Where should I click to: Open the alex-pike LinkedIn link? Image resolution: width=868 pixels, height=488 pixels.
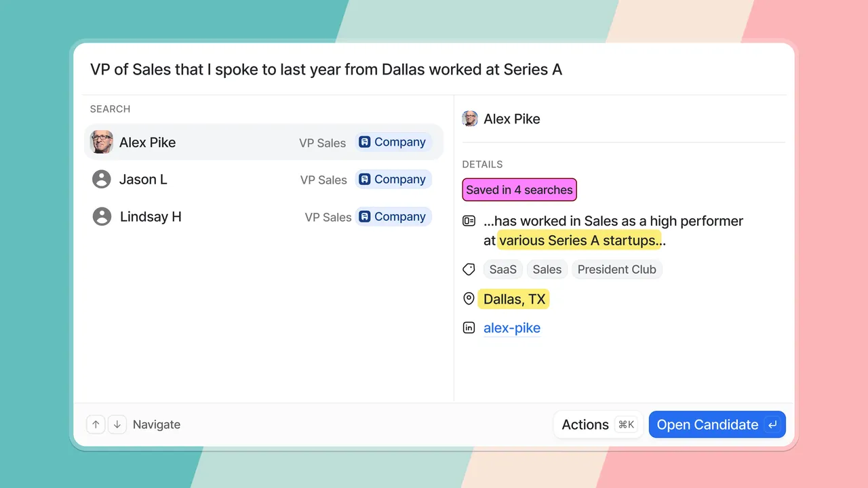coord(512,328)
